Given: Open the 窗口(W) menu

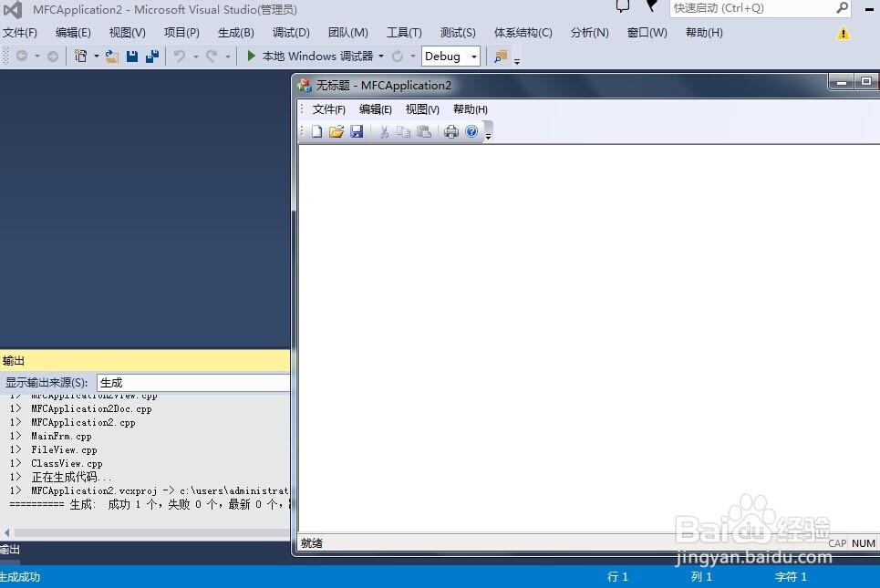Looking at the screenshot, I should pyautogui.click(x=647, y=33).
